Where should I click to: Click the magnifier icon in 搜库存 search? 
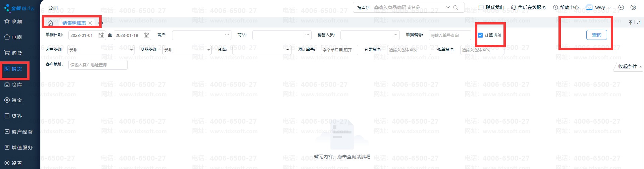click(x=455, y=8)
